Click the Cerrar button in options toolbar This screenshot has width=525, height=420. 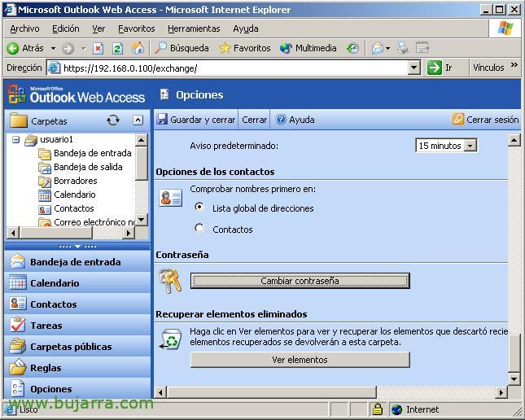[254, 120]
